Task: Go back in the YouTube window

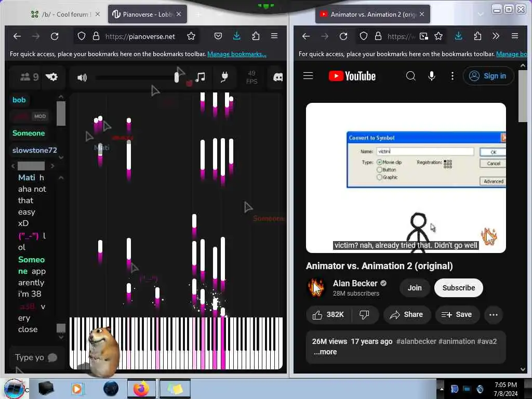Action: coord(306,36)
